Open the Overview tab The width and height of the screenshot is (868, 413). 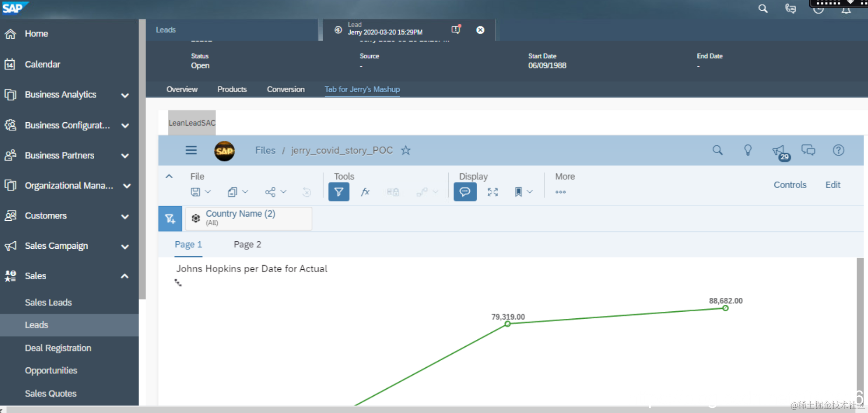182,89
